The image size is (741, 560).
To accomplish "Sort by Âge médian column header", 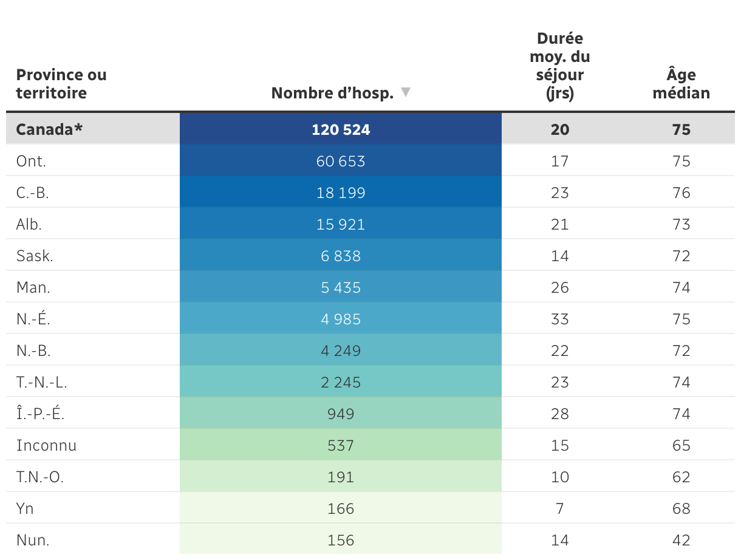I will [681, 84].
